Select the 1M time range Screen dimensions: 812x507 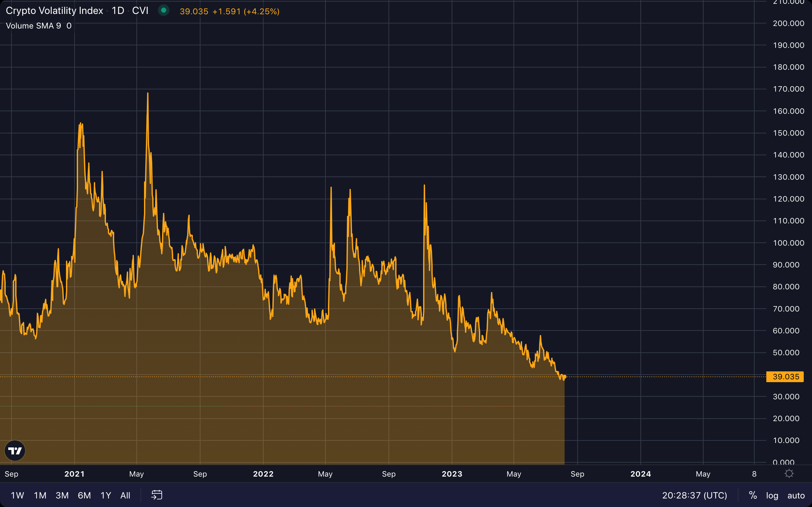pos(40,495)
